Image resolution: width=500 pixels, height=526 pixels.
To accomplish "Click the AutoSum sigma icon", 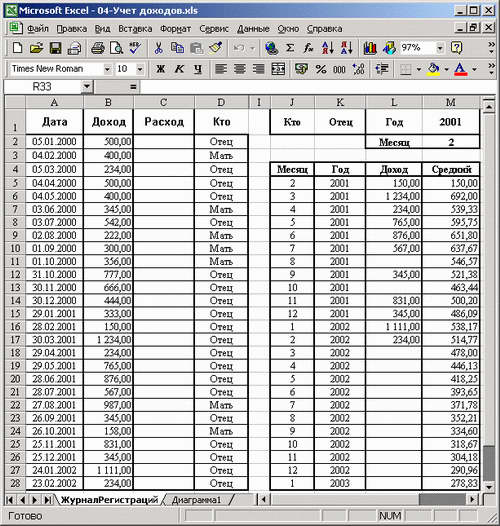I will (290, 49).
